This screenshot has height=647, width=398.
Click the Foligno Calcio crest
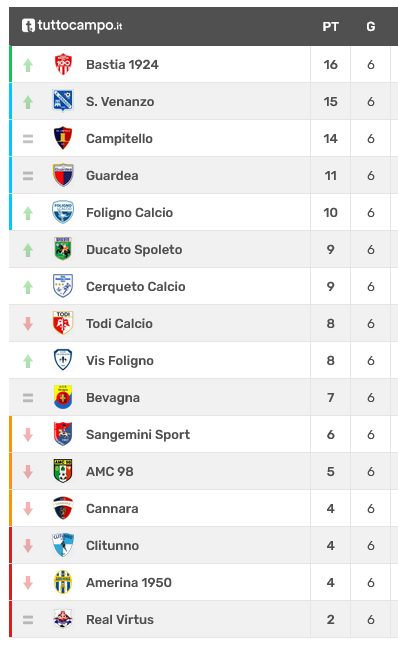point(63,212)
